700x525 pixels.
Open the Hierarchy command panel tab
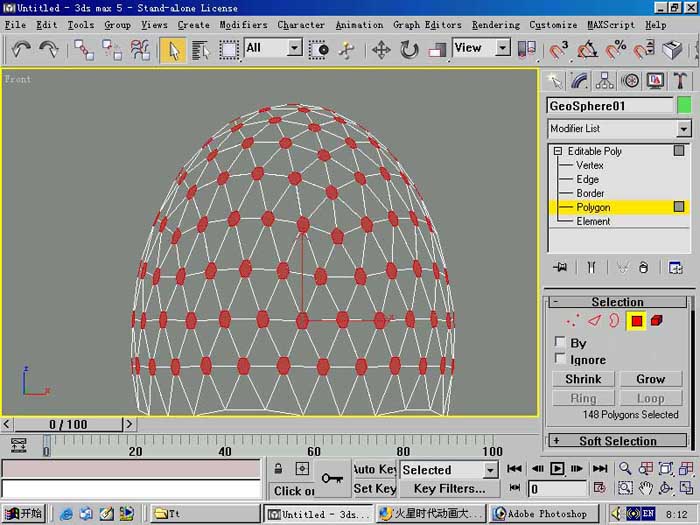point(604,81)
